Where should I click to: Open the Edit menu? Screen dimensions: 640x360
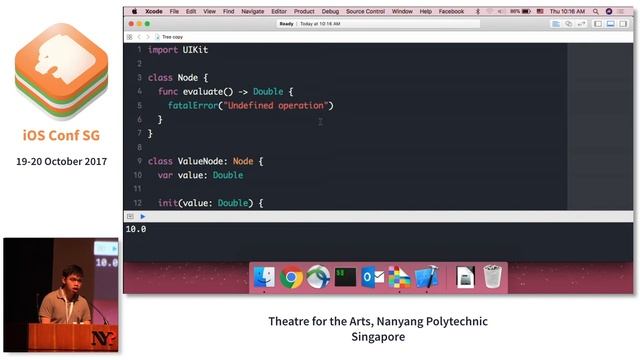[x=191, y=11]
